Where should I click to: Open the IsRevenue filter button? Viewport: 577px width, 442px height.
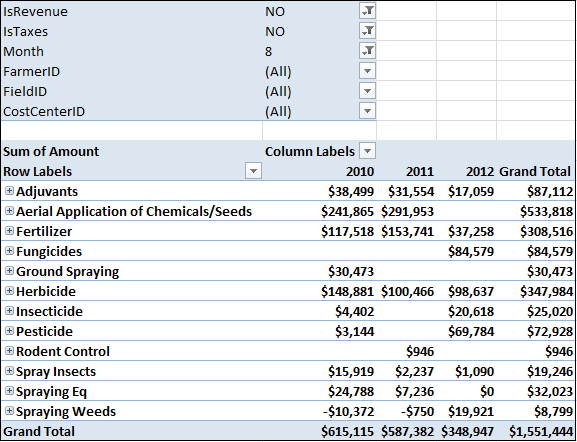[x=367, y=11]
